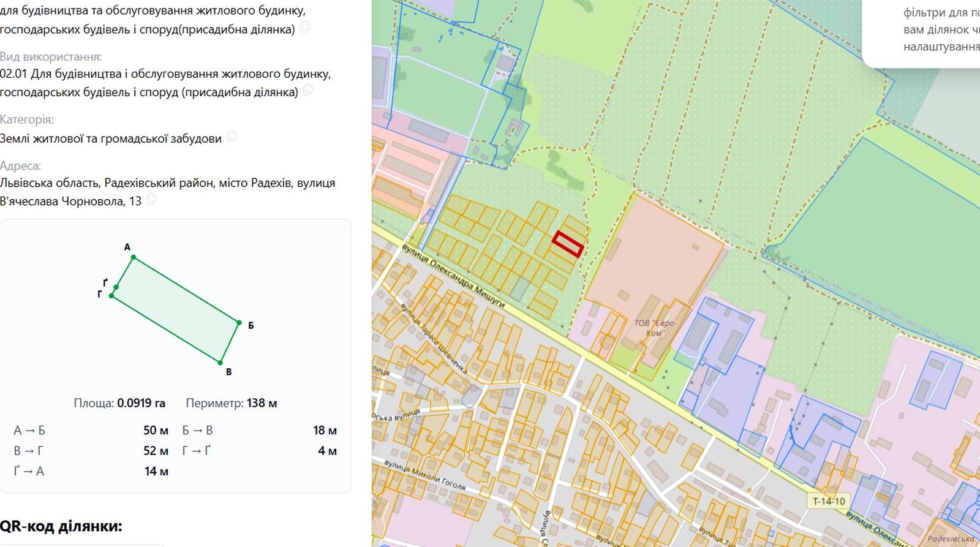Click the Площа 0.0919 га value
The image size is (980, 547).
click(x=119, y=403)
